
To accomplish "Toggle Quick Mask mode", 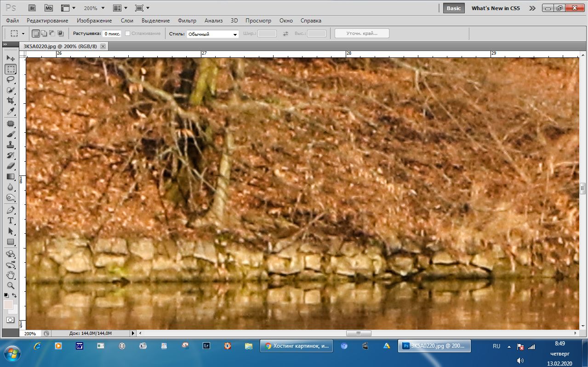I will pyautogui.click(x=10, y=320).
